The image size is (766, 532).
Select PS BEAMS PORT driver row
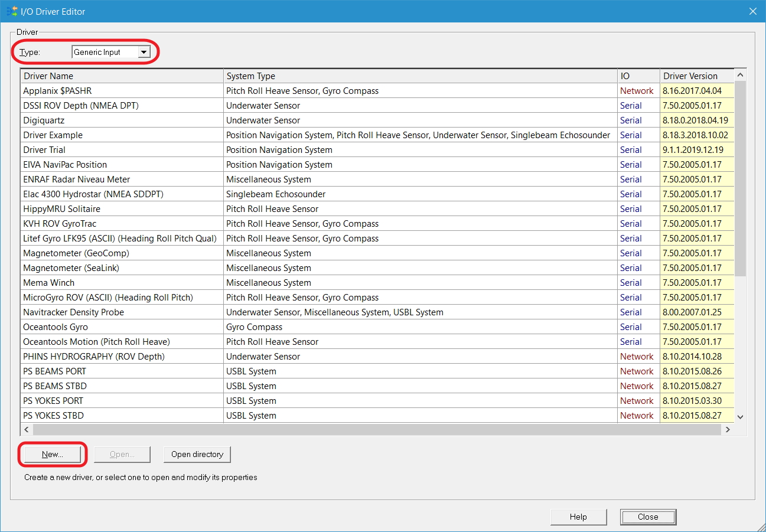[x=55, y=371]
